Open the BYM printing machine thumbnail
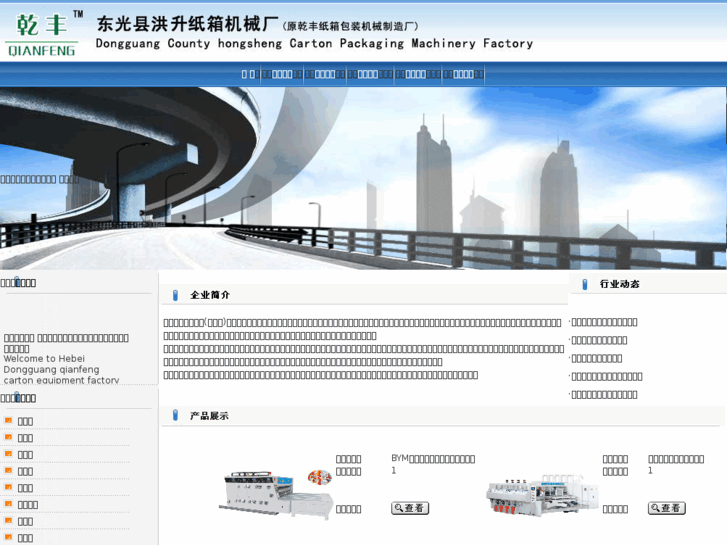This screenshot has width=727, height=545. click(x=276, y=494)
